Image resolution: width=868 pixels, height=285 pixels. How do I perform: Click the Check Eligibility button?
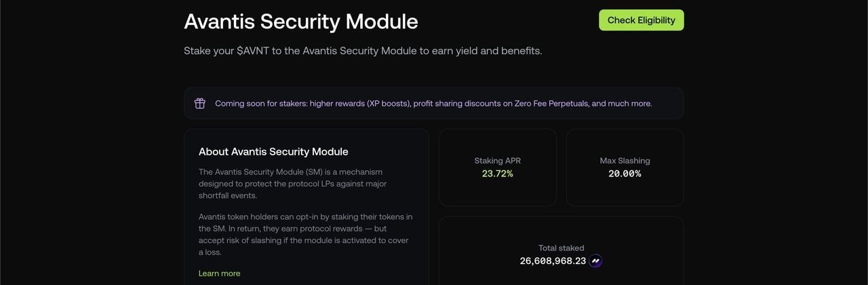tap(641, 20)
